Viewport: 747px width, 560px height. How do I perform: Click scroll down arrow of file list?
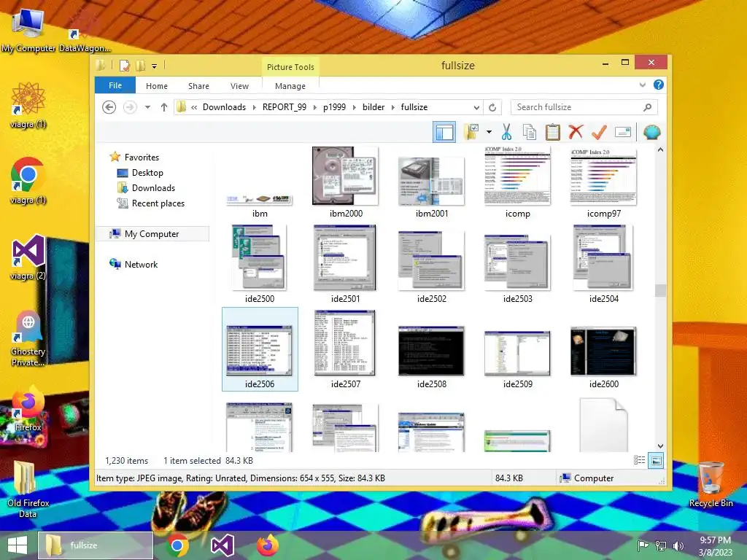(x=660, y=446)
